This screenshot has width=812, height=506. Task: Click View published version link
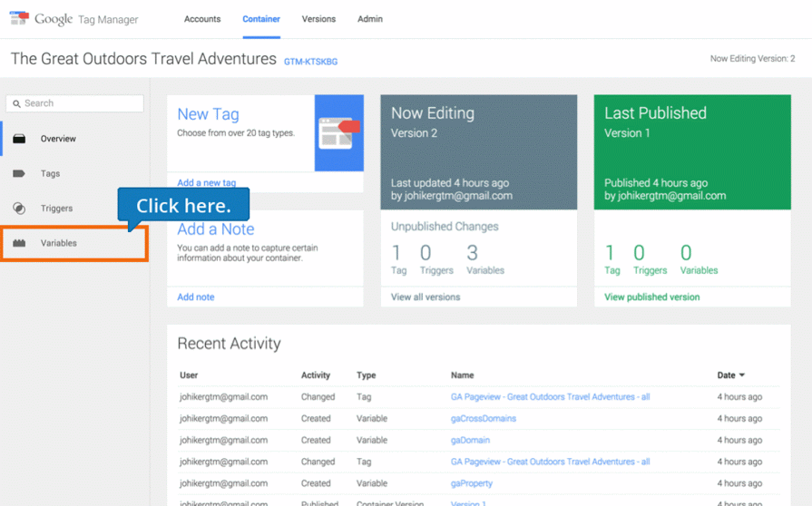point(652,297)
